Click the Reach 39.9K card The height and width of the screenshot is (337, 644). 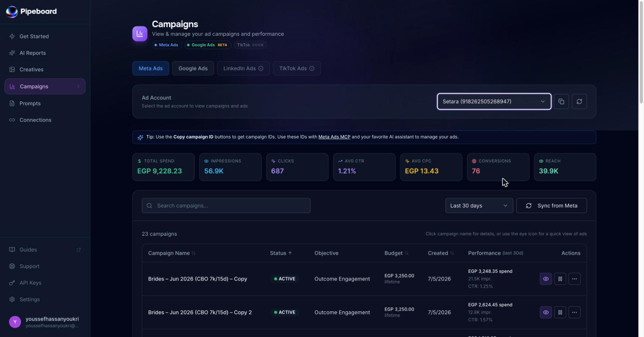565,167
